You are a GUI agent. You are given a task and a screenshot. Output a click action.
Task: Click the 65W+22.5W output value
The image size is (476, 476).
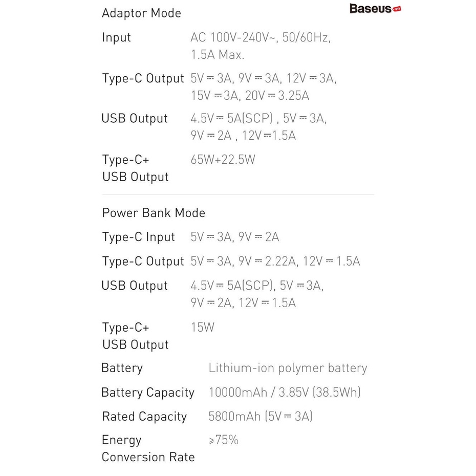point(223,160)
